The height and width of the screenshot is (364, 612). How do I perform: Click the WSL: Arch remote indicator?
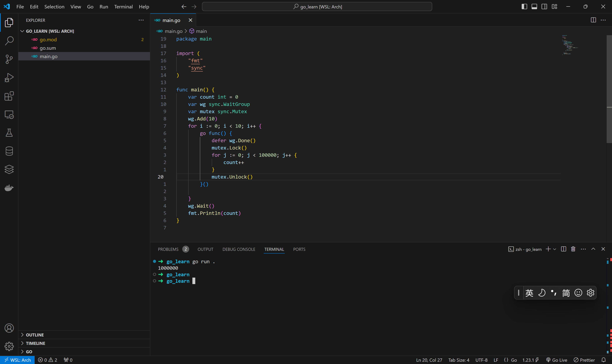click(x=17, y=360)
